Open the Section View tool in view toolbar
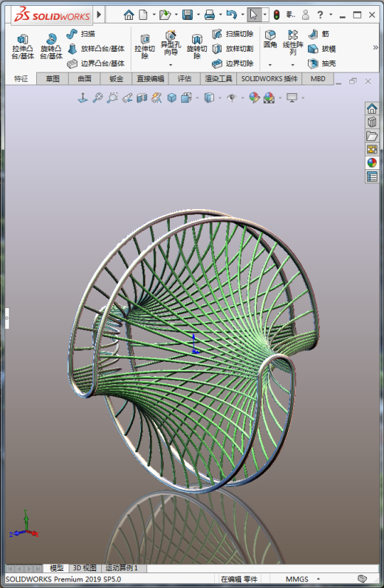Viewport: 384px width, 588px height. coord(142,98)
